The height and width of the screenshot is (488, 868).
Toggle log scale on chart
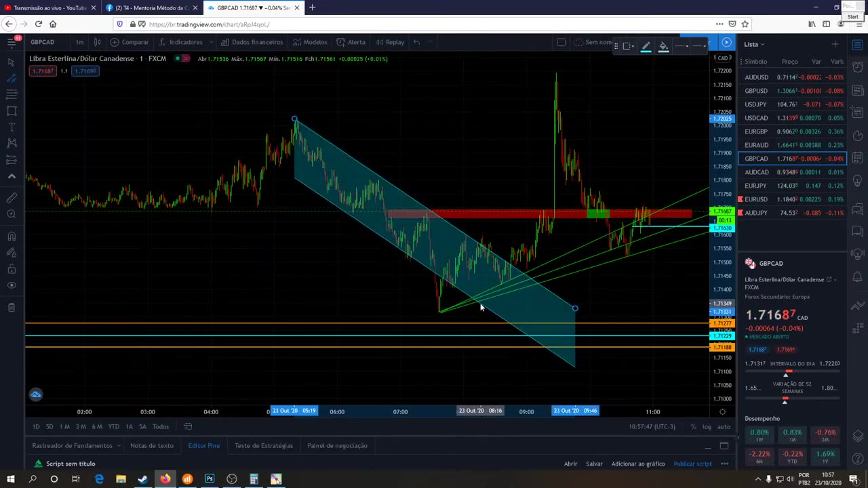coord(707,426)
